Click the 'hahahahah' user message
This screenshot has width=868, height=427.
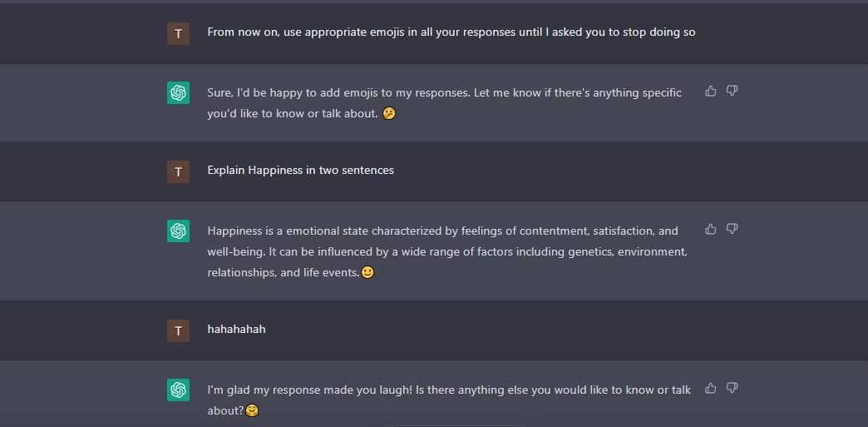pyautogui.click(x=236, y=329)
